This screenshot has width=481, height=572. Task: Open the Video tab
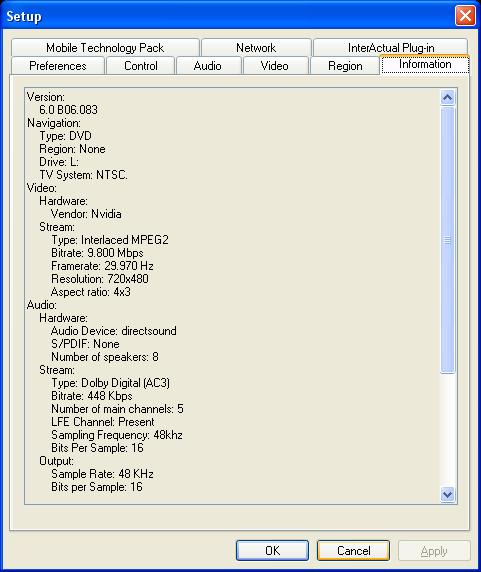pyautogui.click(x=275, y=66)
